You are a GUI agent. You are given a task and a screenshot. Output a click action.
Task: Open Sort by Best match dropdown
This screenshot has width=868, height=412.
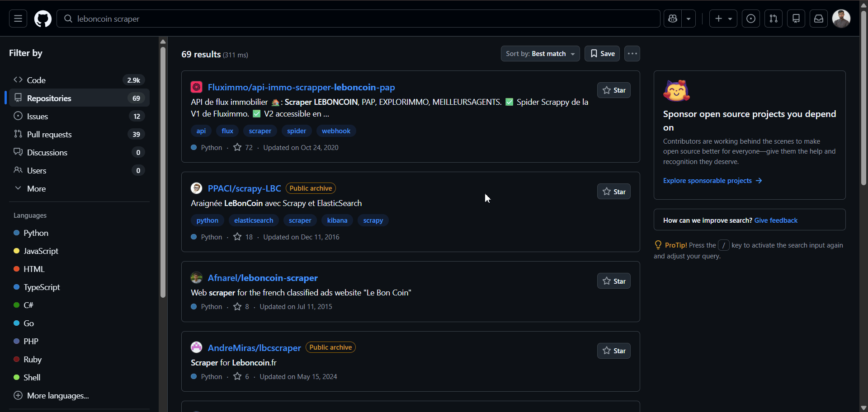(x=540, y=53)
